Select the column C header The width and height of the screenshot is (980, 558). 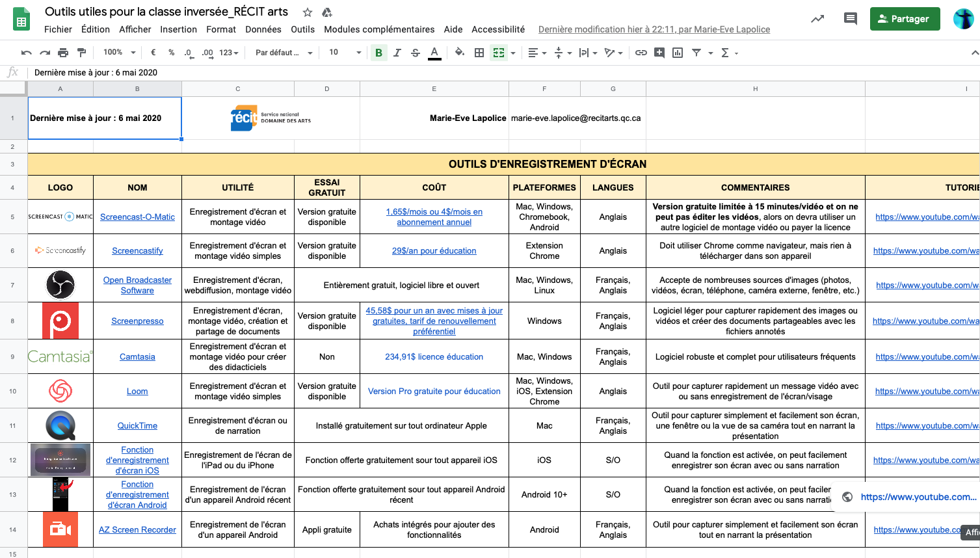[x=238, y=89]
